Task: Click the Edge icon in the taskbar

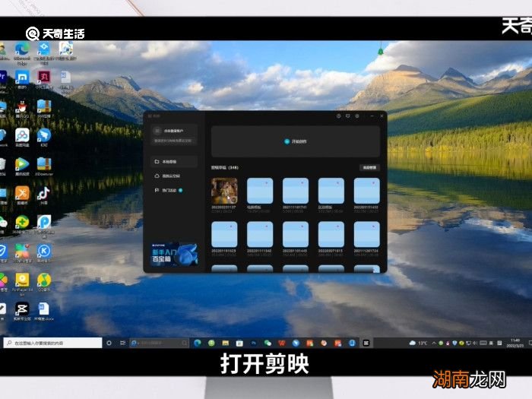Action: pos(197,343)
